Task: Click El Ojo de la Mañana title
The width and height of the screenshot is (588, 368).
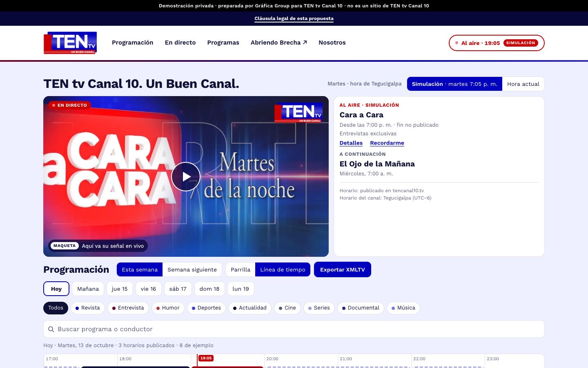Action: pyautogui.click(x=377, y=164)
